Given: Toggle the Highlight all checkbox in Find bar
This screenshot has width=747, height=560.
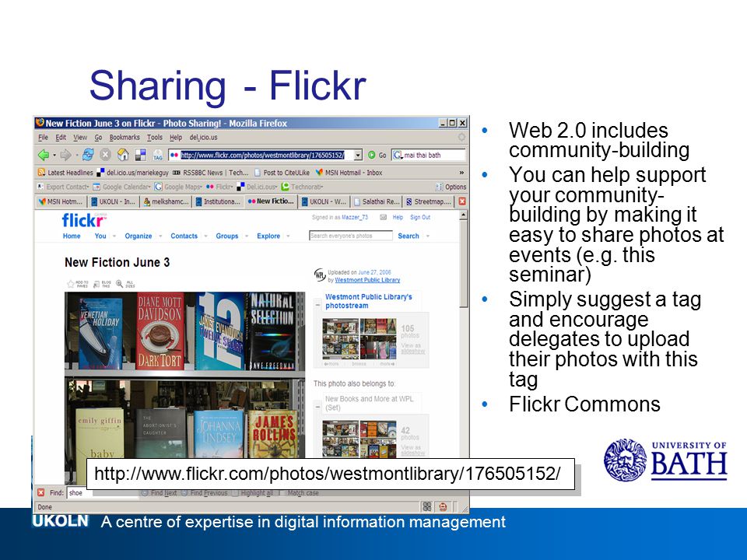Looking at the screenshot, I should click(235, 493).
